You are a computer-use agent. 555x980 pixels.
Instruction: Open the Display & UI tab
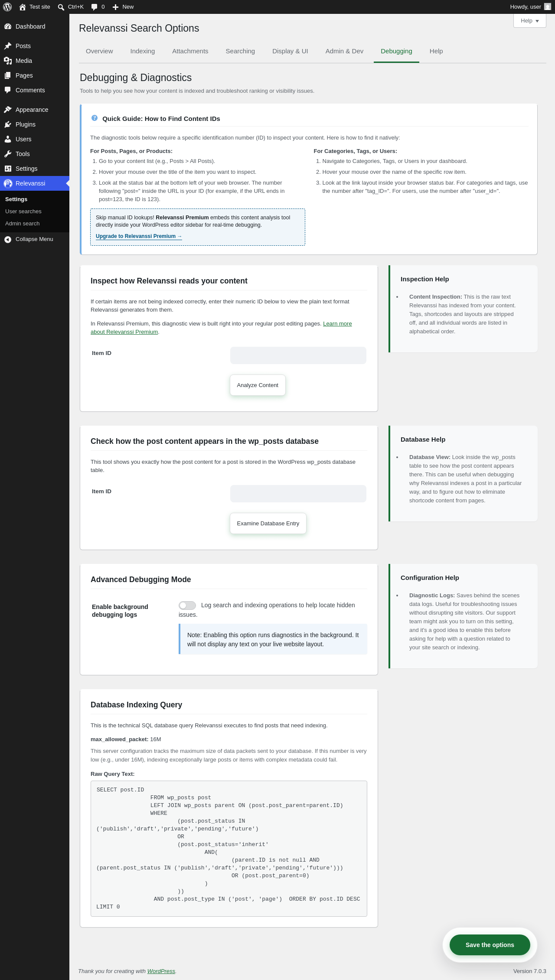(290, 51)
